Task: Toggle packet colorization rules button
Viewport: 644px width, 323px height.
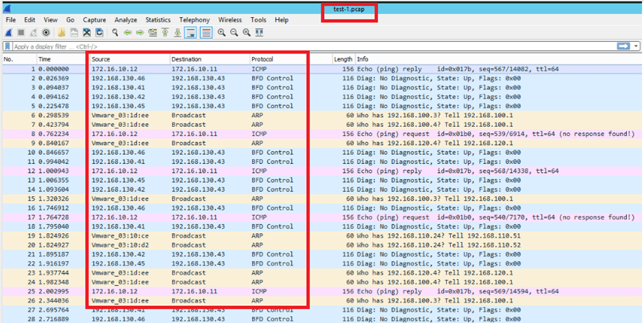Action: tap(205, 32)
